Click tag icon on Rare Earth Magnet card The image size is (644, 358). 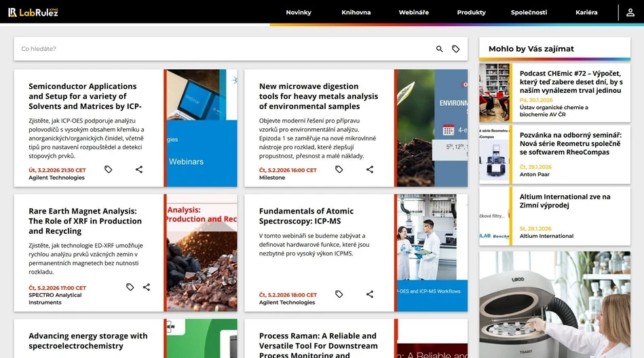130,287
